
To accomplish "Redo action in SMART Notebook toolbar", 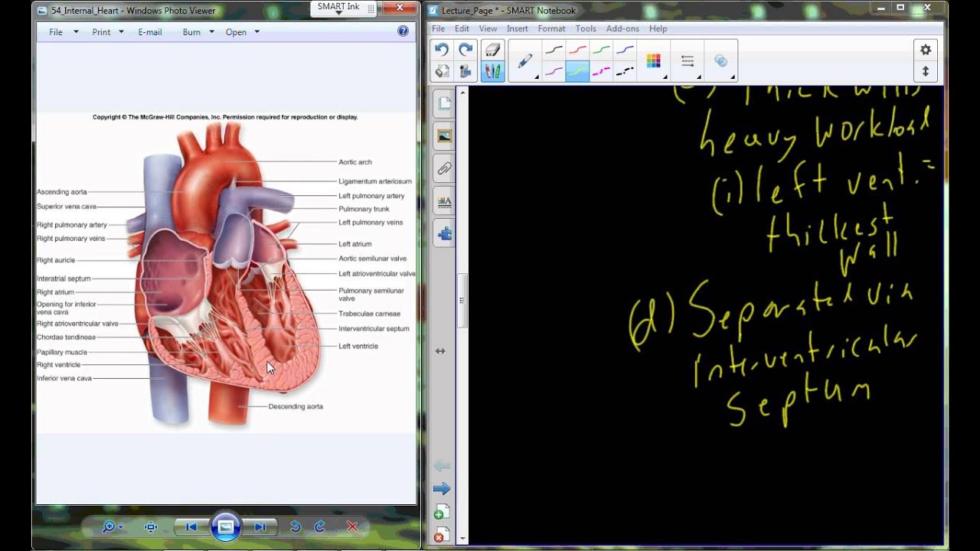I will click(465, 50).
